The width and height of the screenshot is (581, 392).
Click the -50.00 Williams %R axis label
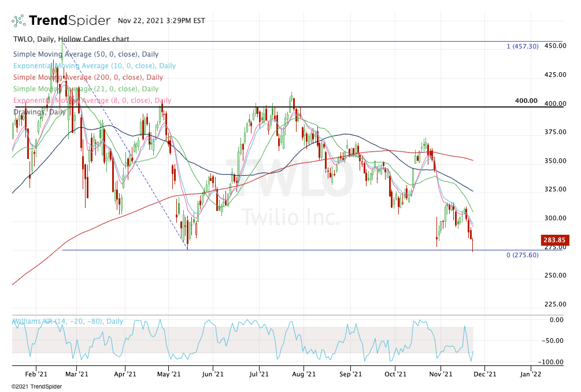[553, 341]
